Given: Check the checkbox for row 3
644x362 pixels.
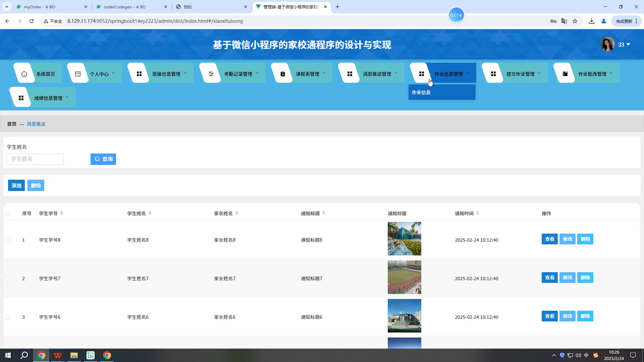Looking at the screenshot, I should pos(8,317).
